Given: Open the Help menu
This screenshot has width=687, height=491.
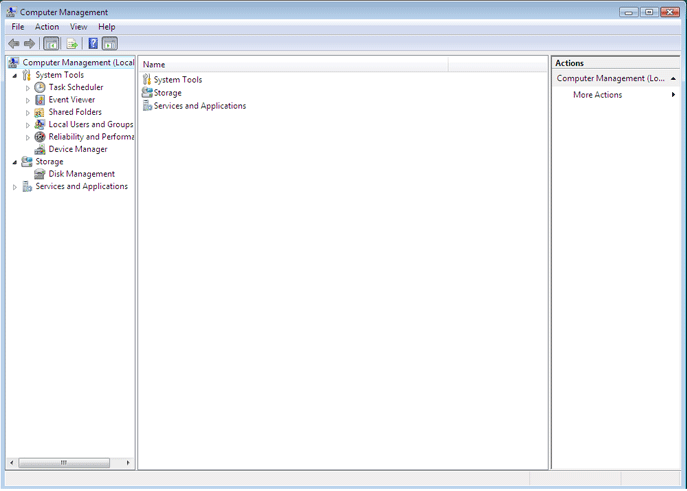Looking at the screenshot, I should coord(106,27).
